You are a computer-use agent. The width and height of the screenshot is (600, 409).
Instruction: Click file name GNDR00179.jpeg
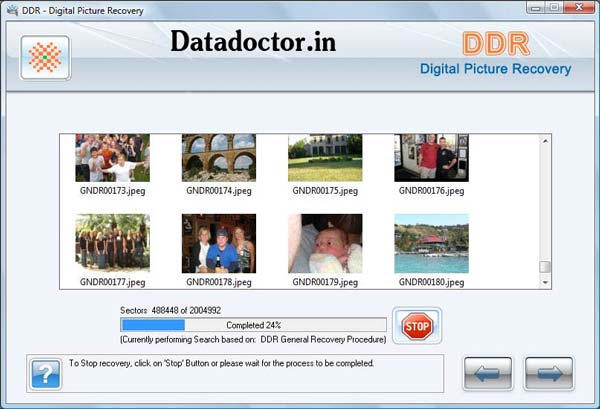(x=325, y=282)
